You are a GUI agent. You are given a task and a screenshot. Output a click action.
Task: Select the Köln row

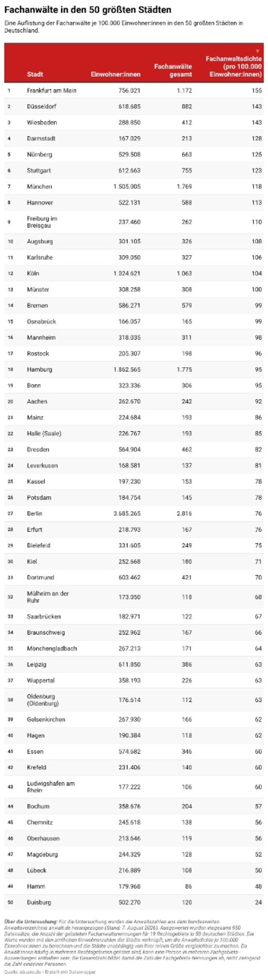pyautogui.click(x=134, y=273)
